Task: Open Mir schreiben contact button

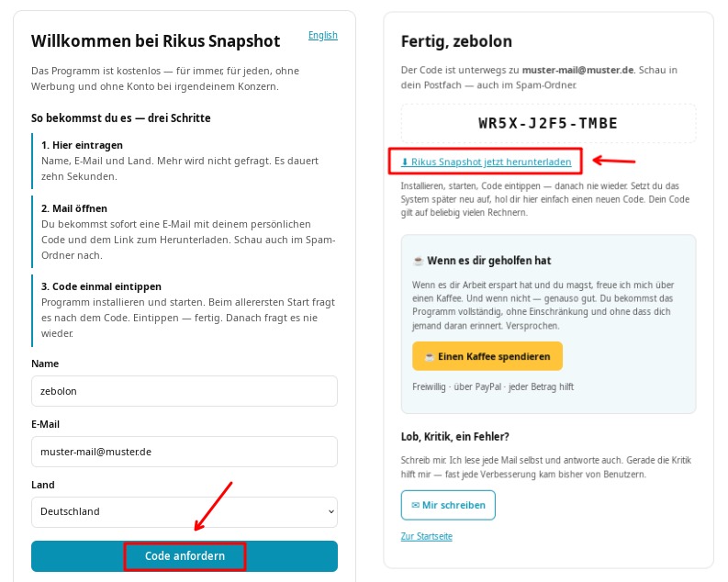Action: click(448, 505)
